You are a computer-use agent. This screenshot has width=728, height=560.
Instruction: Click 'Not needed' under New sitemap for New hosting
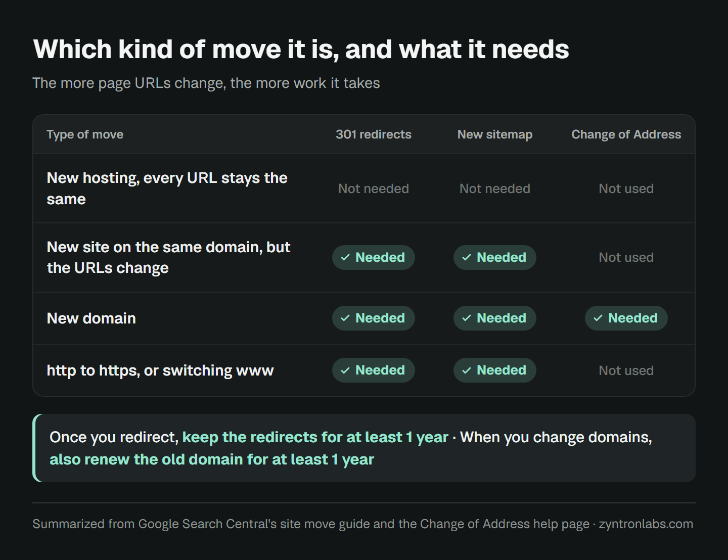tap(495, 189)
